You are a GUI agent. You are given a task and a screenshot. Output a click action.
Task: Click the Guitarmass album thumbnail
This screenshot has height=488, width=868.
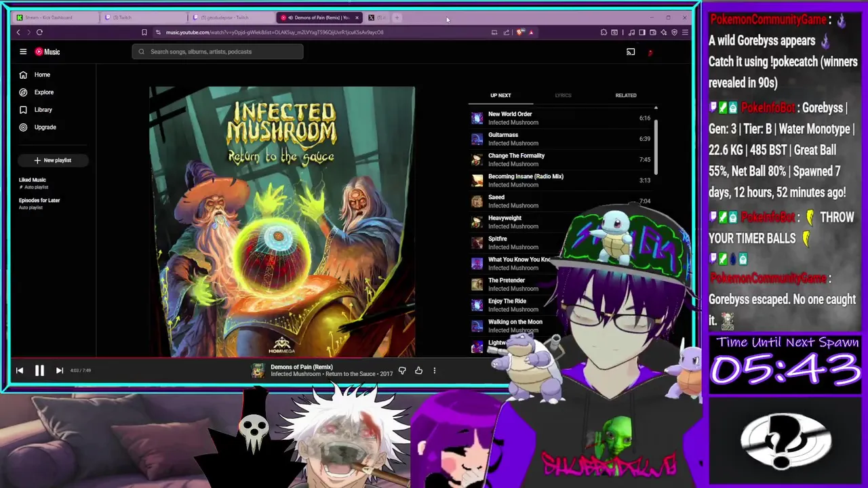[x=477, y=139]
